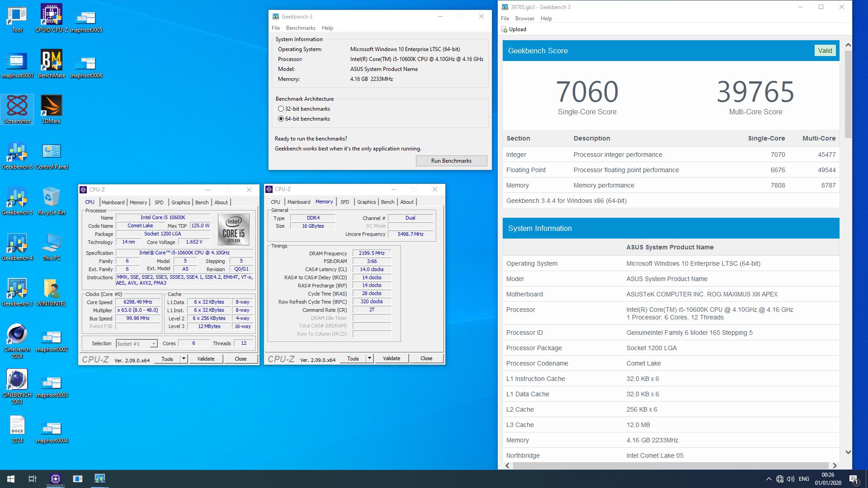Image resolution: width=868 pixels, height=488 pixels.
Task: Open Task View on taskbar
Action: pyautogui.click(x=33, y=479)
